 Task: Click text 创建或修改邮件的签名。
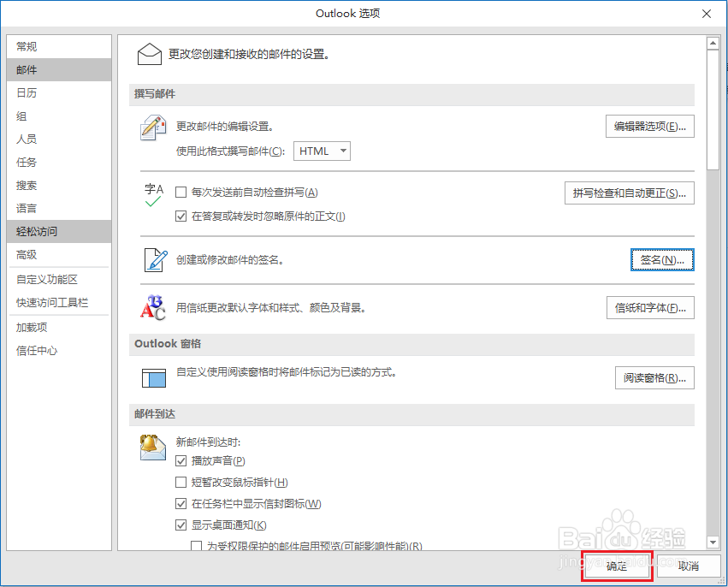point(230,259)
